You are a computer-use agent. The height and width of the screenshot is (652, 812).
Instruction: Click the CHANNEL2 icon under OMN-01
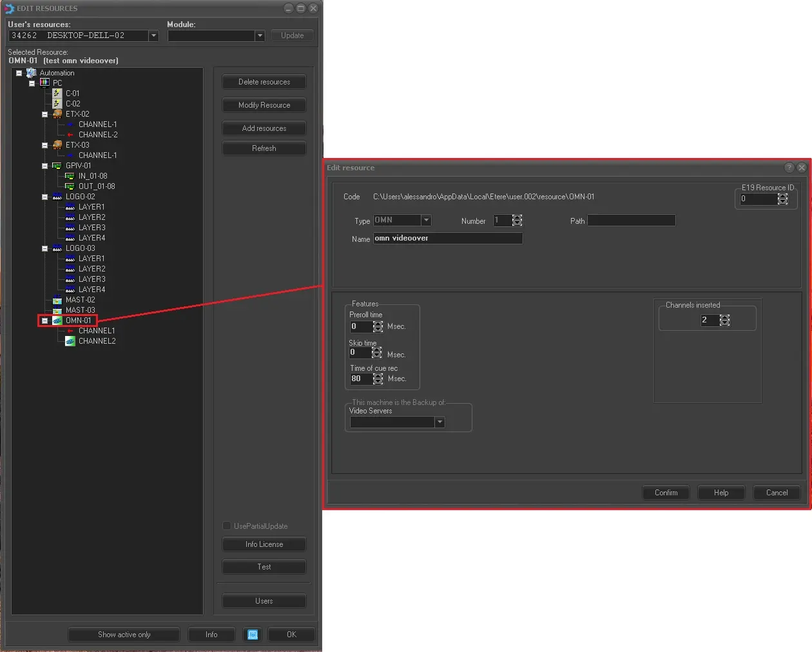coord(70,341)
